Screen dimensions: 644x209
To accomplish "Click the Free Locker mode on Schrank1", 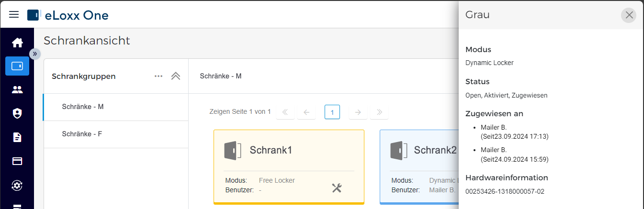I will click(277, 180).
